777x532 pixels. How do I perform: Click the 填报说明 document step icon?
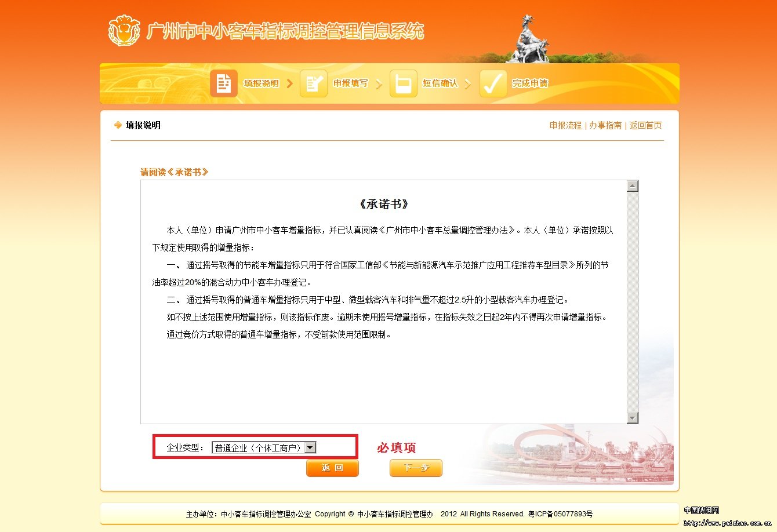(224, 83)
